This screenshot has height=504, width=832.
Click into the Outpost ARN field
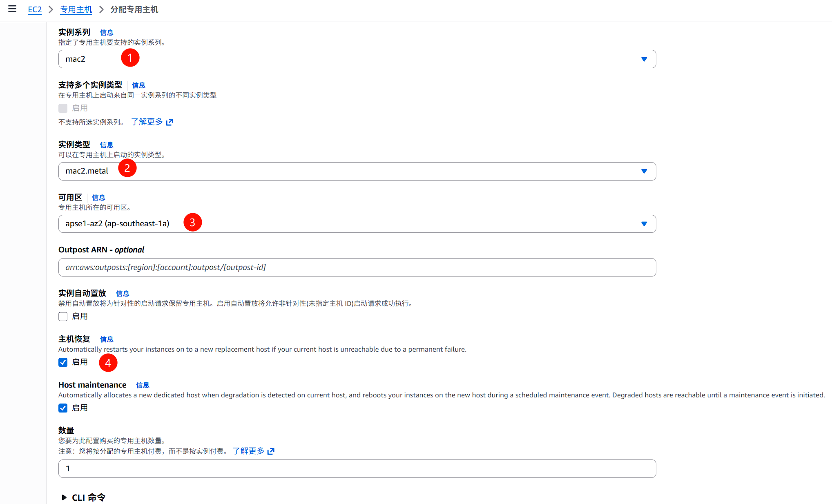[357, 268]
